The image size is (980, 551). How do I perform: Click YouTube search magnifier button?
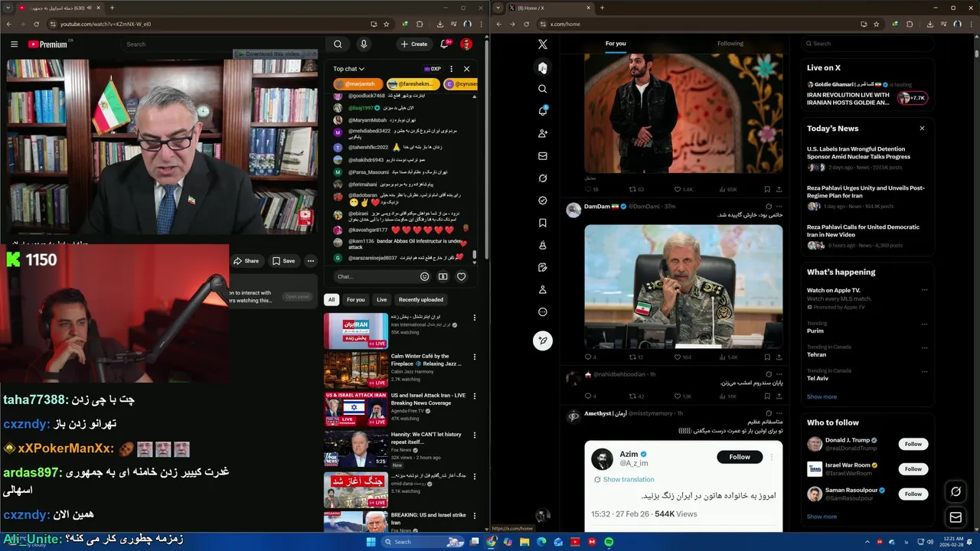[338, 44]
